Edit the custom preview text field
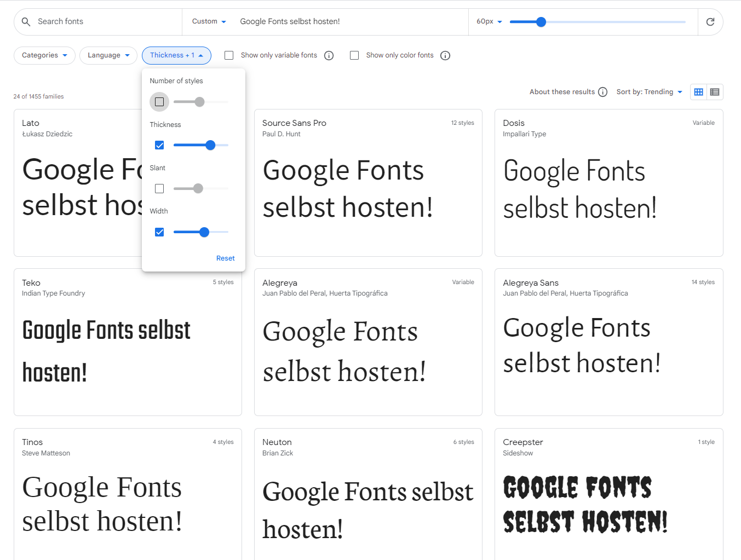Screen dimensions: 741x560 click(351, 21)
